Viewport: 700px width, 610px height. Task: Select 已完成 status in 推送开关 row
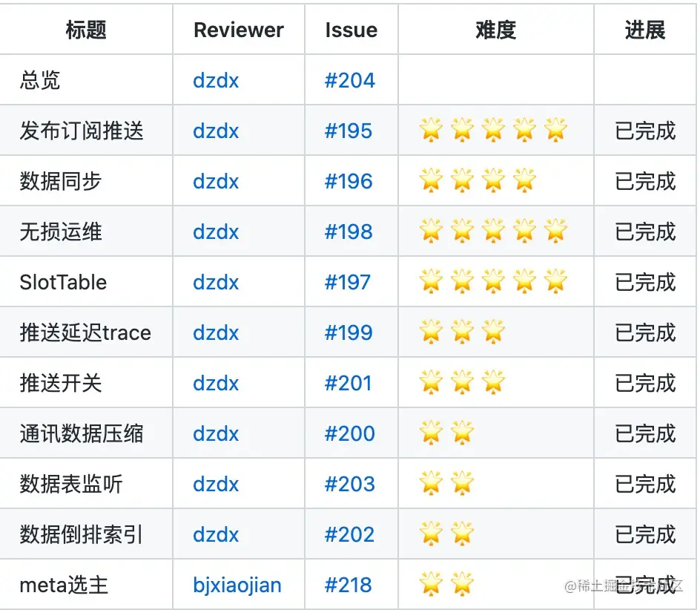tap(645, 384)
